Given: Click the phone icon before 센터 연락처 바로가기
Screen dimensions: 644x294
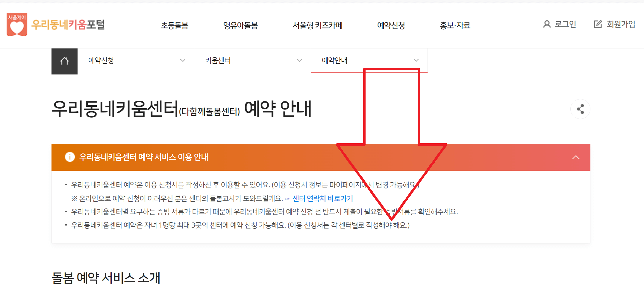Looking at the screenshot, I should point(287,198).
